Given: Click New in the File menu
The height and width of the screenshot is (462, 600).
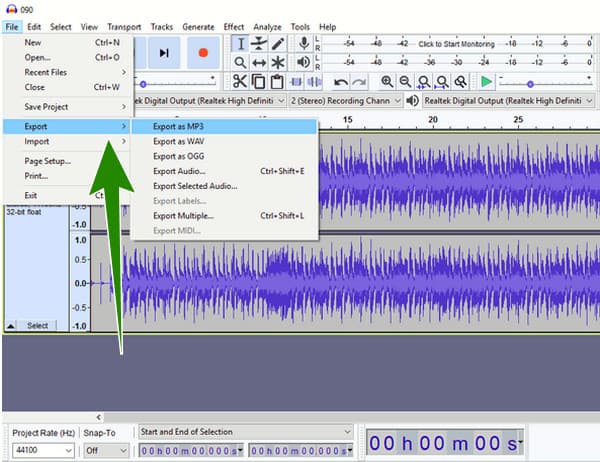Looking at the screenshot, I should pyautogui.click(x=67, y=42).
